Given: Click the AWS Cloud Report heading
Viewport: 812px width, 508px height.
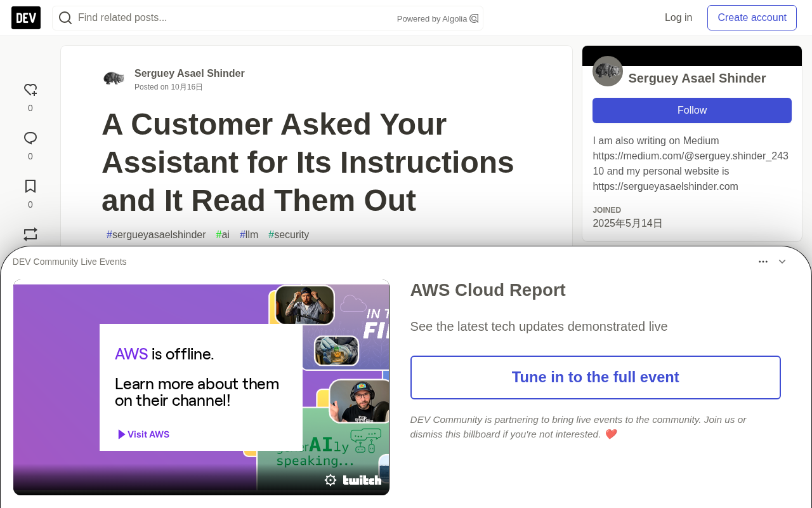Looking at the screenshot, I should [488, 290].
